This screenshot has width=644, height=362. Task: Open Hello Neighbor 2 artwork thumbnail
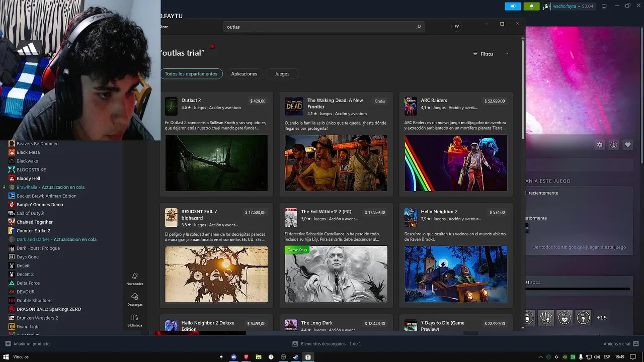456,274
